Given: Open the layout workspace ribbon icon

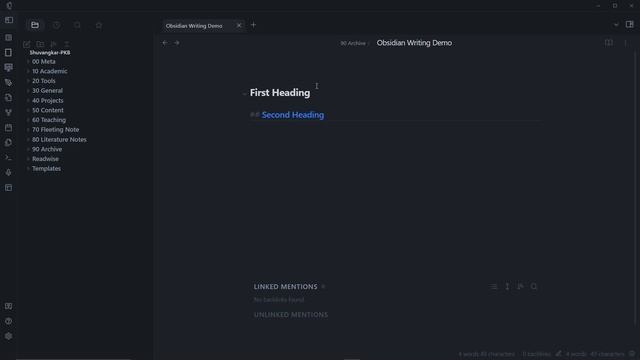Looking at the screenshot, I should tap(9, 188).
